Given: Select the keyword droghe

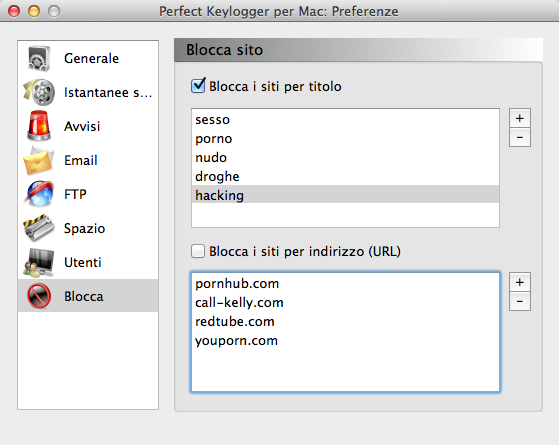Looking at the screenshot, I should 345,177.
